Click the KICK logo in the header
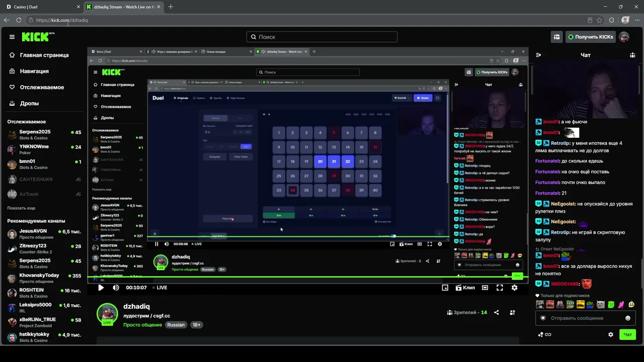 click(x=38, y=37)
